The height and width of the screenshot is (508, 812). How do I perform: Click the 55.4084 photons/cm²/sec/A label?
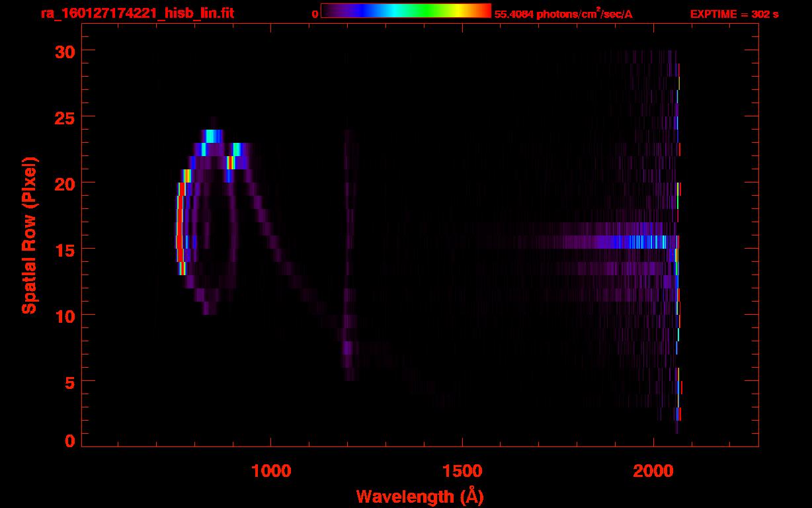point(563,13)
